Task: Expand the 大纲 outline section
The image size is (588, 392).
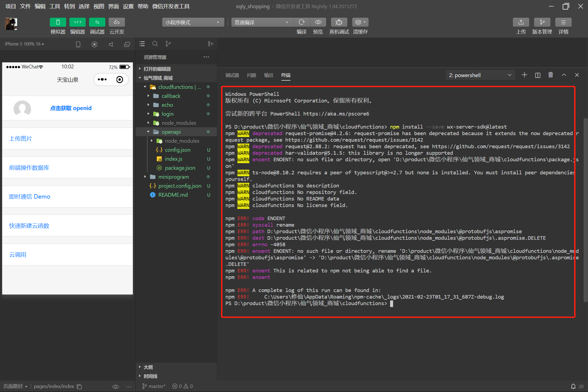Action: [x=176, y=367]
